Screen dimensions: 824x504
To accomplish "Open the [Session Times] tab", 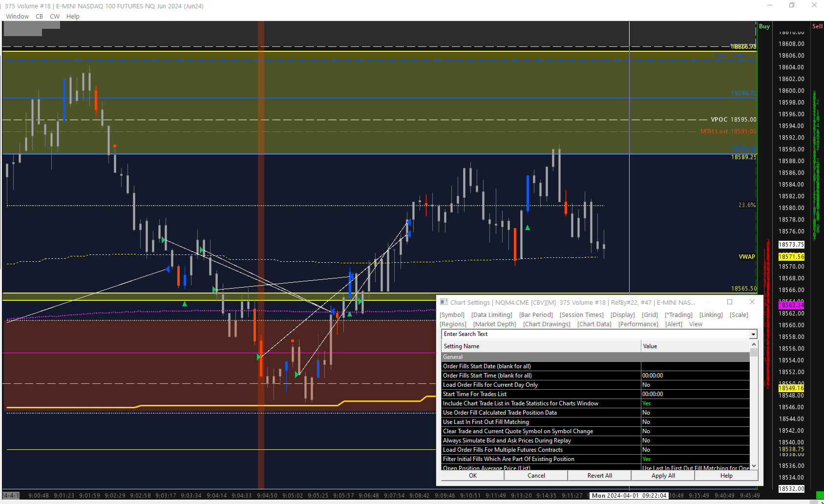I will click(582, 315).
